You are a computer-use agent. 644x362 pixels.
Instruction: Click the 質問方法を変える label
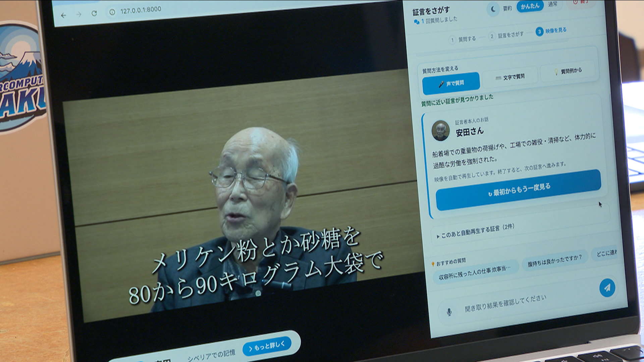(440, 70)
